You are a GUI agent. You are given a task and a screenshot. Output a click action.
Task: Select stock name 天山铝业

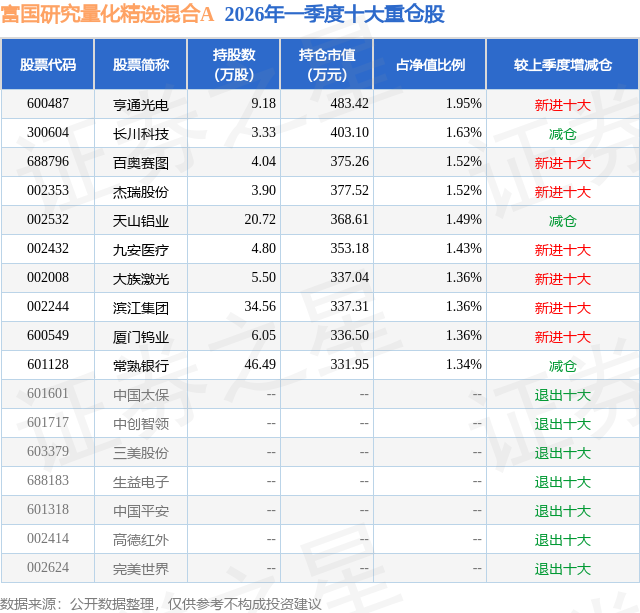(141, 221)
